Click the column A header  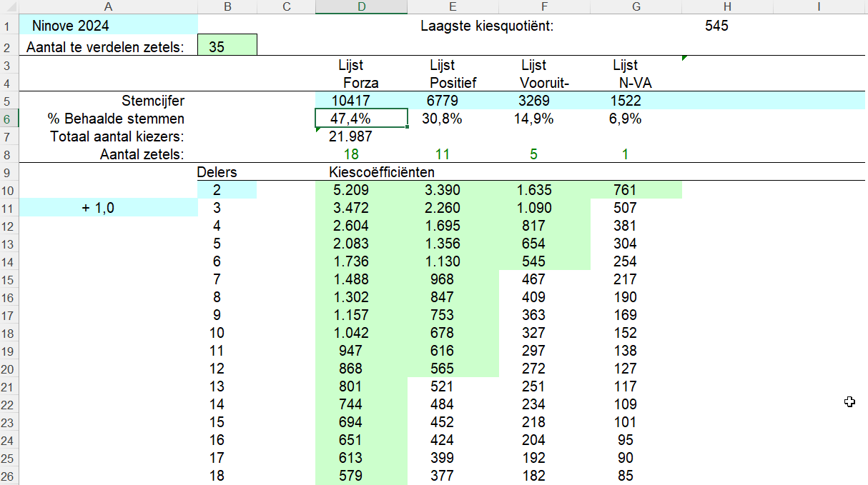tap(108, 6)
